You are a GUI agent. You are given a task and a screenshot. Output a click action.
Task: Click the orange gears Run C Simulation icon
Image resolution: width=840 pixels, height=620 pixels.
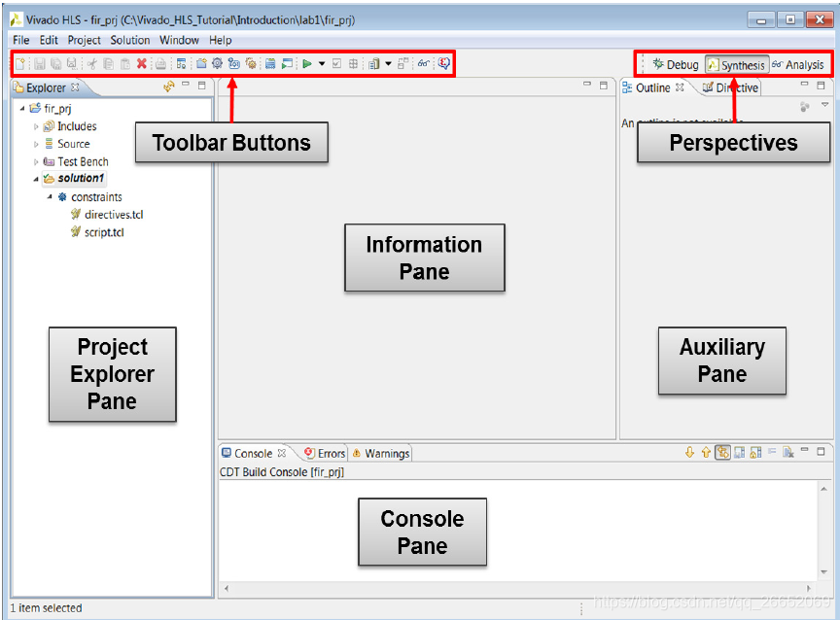(251, 63)
